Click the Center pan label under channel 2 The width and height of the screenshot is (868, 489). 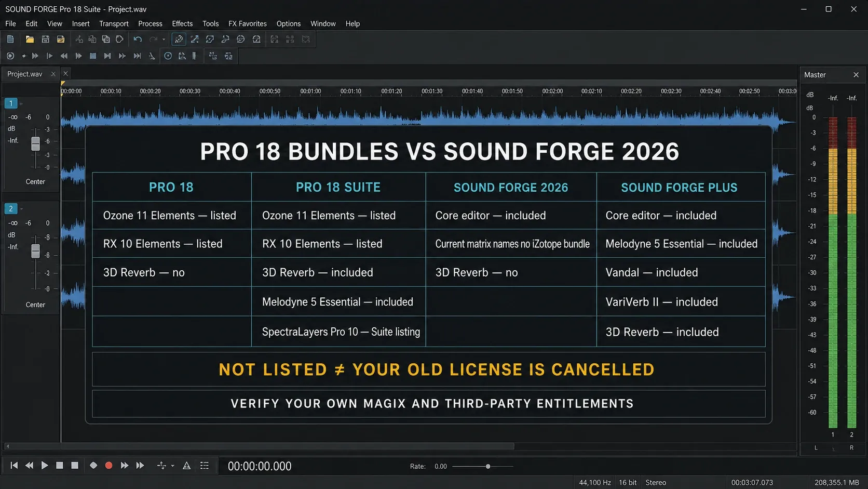pos(35,305)
